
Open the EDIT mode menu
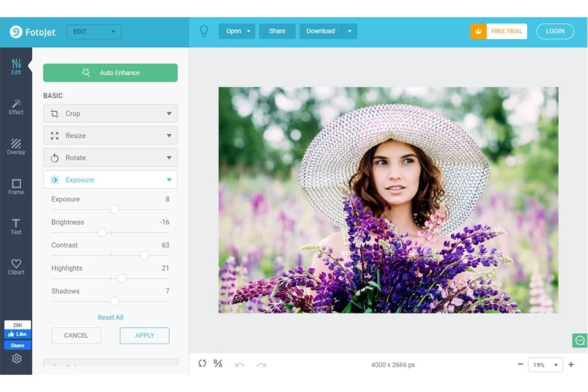tap(93, 31)
